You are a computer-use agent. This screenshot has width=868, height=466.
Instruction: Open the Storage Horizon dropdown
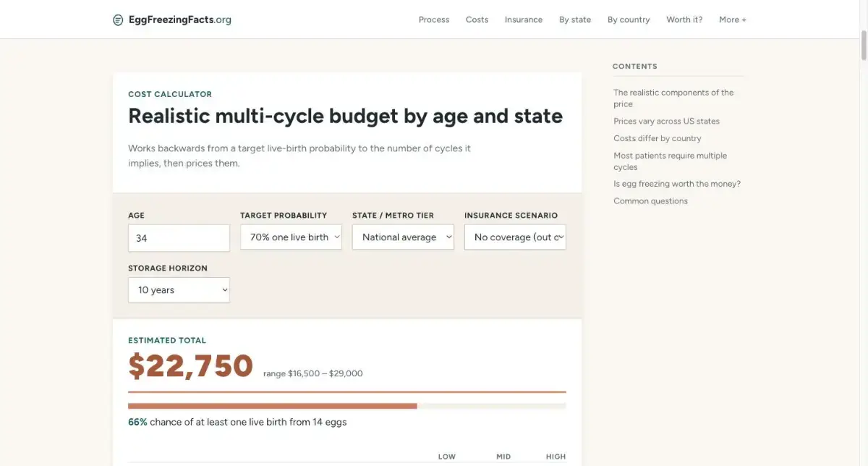(x=179, y=290)
